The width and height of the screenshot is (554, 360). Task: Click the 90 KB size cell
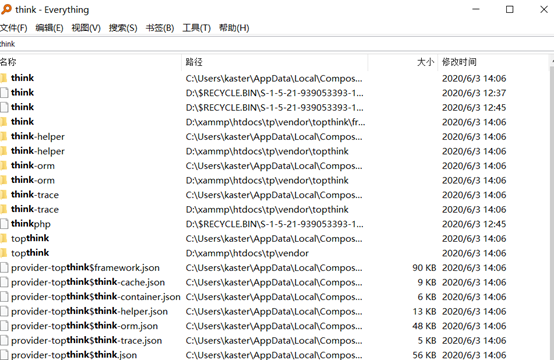[424, 267]
